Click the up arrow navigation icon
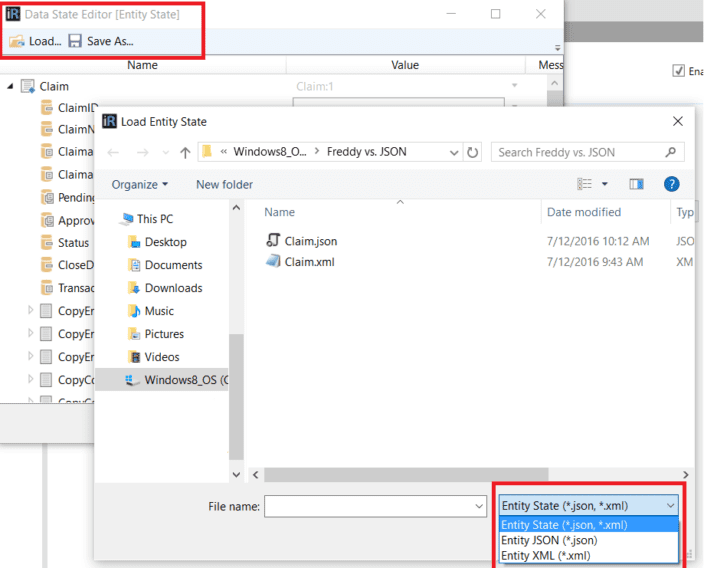Image resolution: width=704 pixels, height=568 pixels. click(x=185, y=152)
